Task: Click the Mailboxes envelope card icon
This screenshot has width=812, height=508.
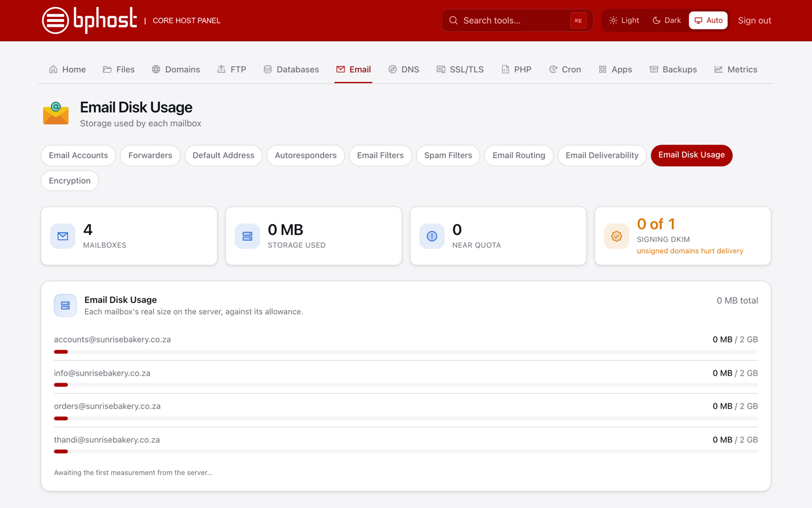Action: tap(63, 236)
